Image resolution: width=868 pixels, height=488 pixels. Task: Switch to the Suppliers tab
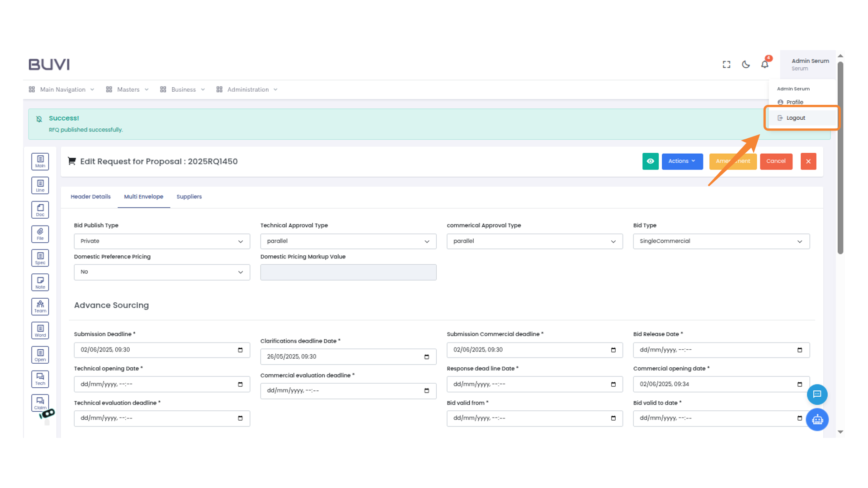coord(189,197)
